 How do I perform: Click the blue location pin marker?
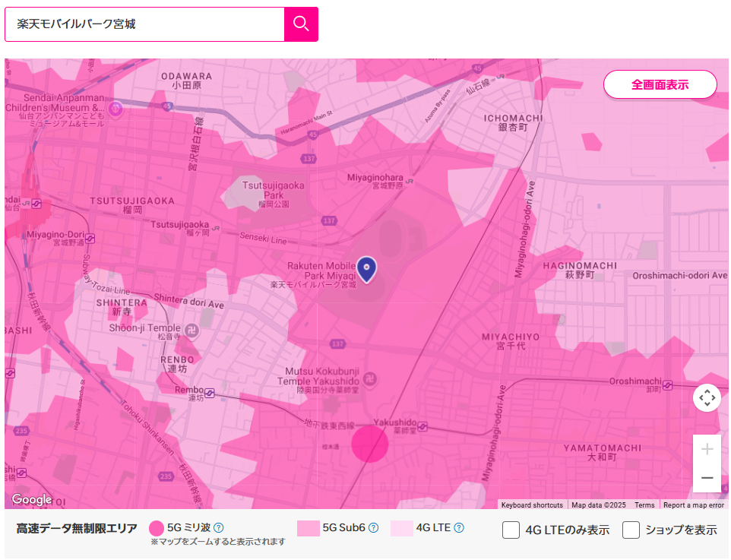click(x=367, y=270)
